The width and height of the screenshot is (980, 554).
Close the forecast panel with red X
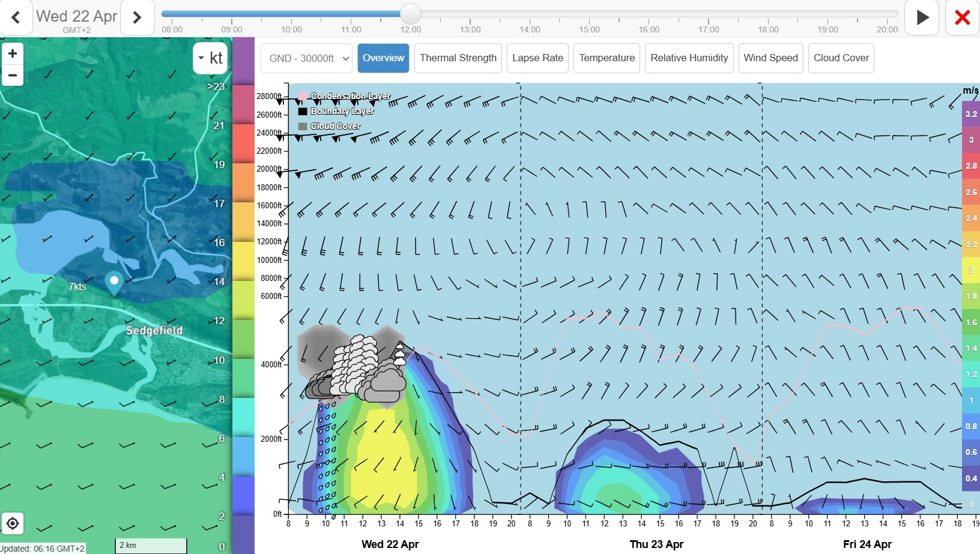click(x=962, y=17)
